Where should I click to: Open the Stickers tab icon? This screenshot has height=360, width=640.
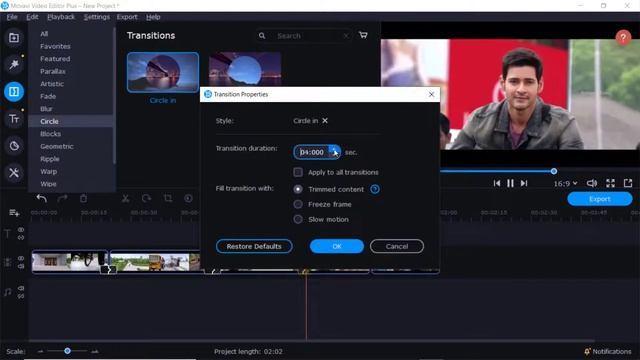(14, 146)
